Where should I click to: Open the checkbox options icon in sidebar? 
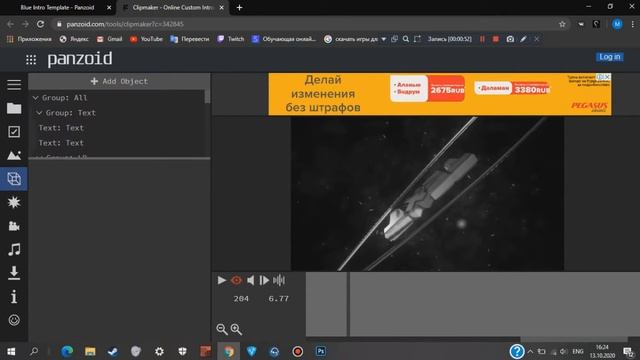point(14,131)
